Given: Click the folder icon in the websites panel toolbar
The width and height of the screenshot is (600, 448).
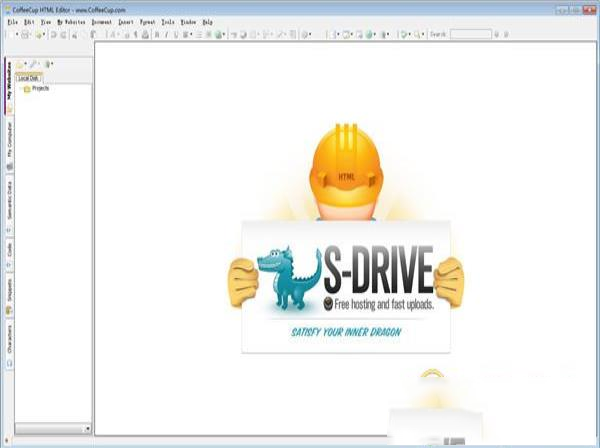Looking at the screenshot, I should coord(20,65).
